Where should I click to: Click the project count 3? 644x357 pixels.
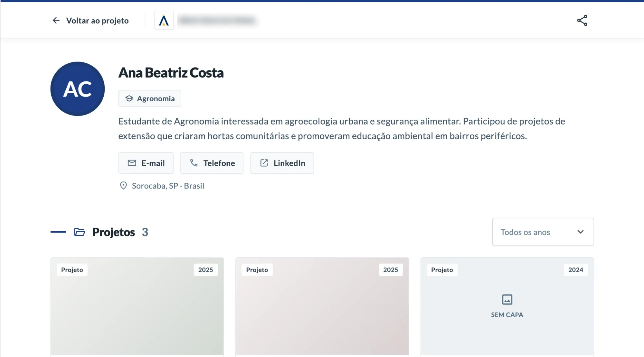coord(145,232)
